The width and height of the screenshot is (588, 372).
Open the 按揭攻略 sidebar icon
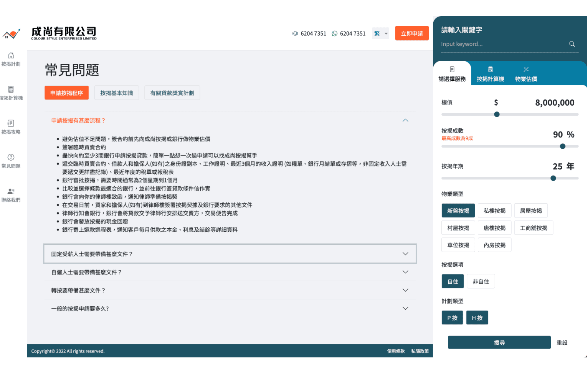tap(11, 123)
